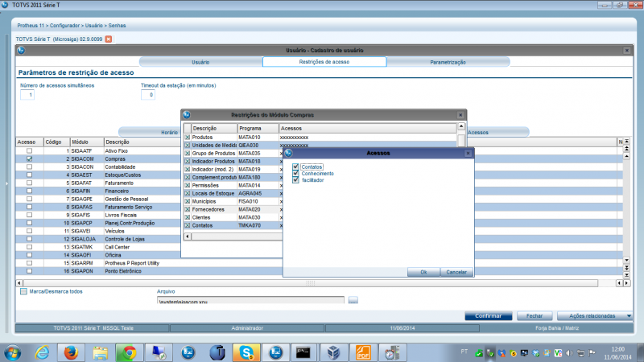Select the Restrições de acesso tab
The width and height of the screenshot is (644, 362).
click(324, 62)
